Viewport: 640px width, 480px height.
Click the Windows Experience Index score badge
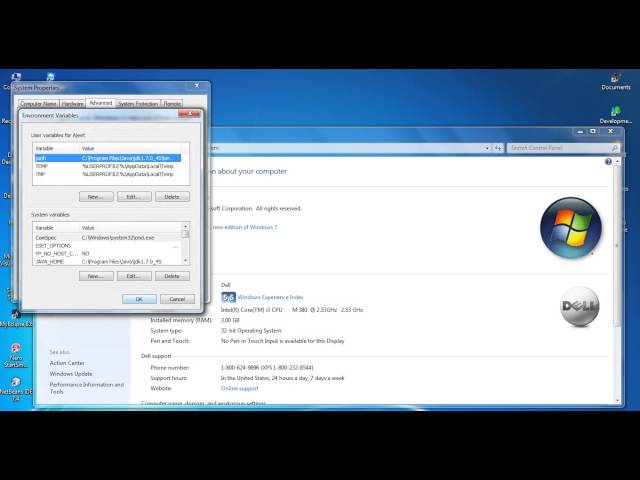pyautogui.click(x=228, y=297)
